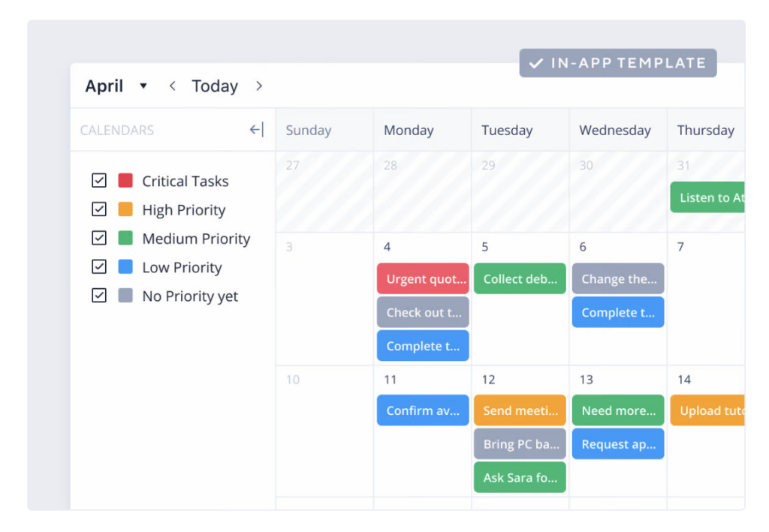Viewport: 769px width, 532px height.
Task: Select the gray No Priority yet color square
Action: pyautogui.click(x=125, y=296)
